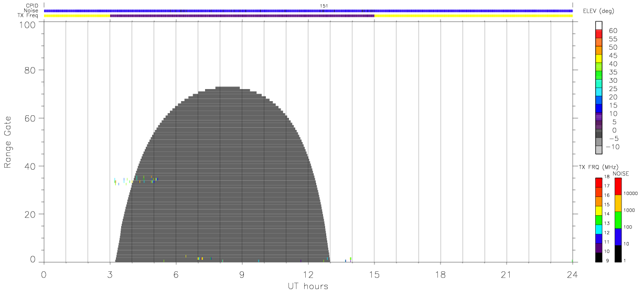Click ELEV colorbar label 25
Viewport: 644px width, 297px height.
[x=613, y=89]
